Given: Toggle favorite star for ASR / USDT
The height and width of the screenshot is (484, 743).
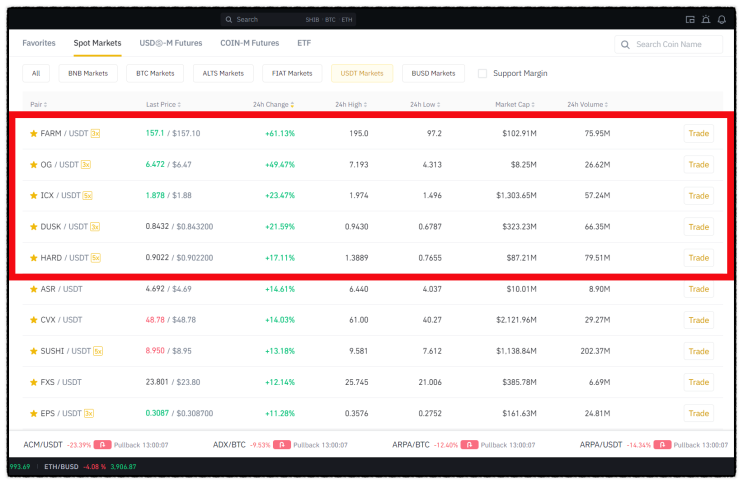Looking at the screenshot, I should coord(34,289).
